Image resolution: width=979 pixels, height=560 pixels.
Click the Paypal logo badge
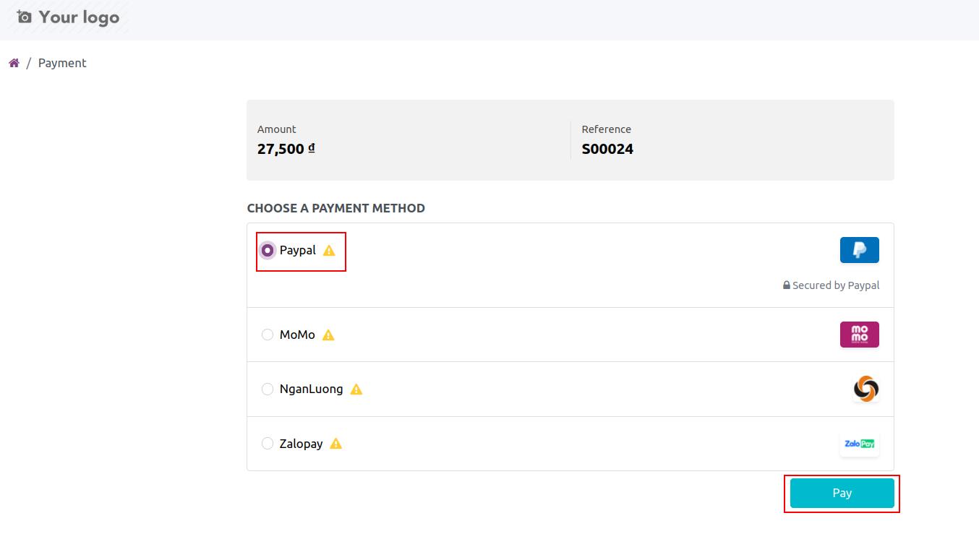point(859,250)
